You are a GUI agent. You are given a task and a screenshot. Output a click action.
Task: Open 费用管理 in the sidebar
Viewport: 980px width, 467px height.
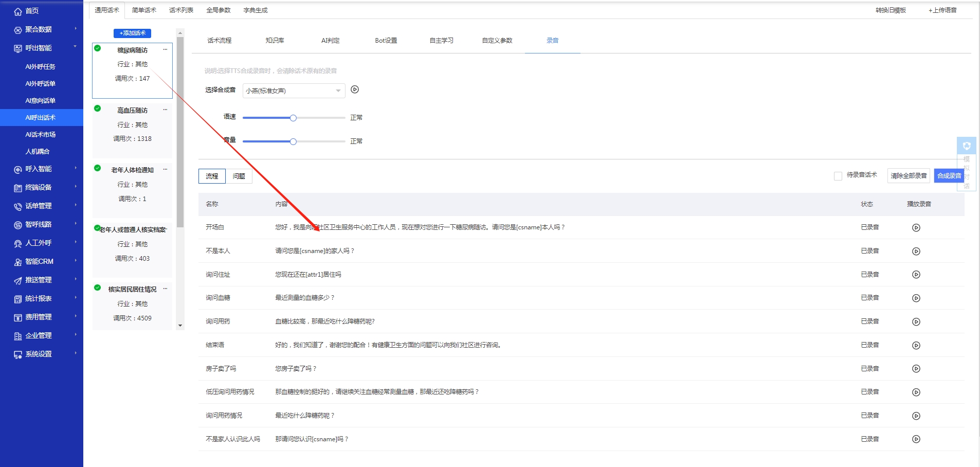38,317
